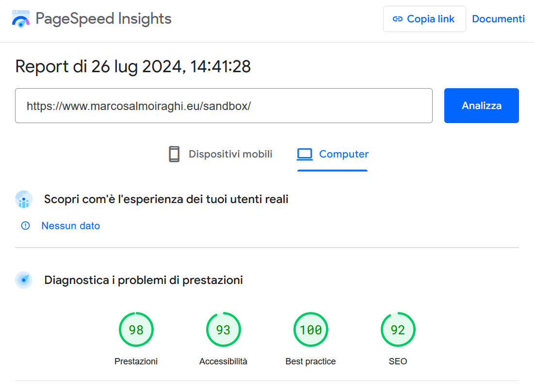
Task: Click the PageSpeed Insights logo icon
Action: [21, 19]
